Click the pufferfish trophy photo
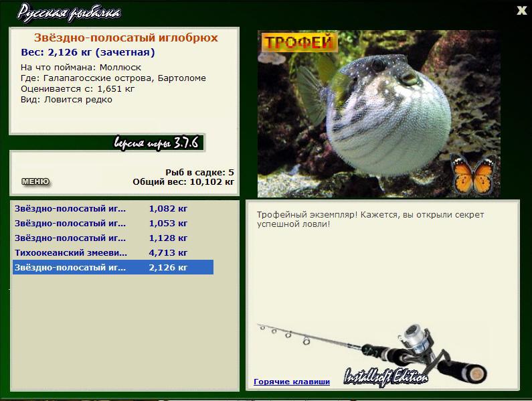The width and height of the screenshot is (532, 401). 379,114
